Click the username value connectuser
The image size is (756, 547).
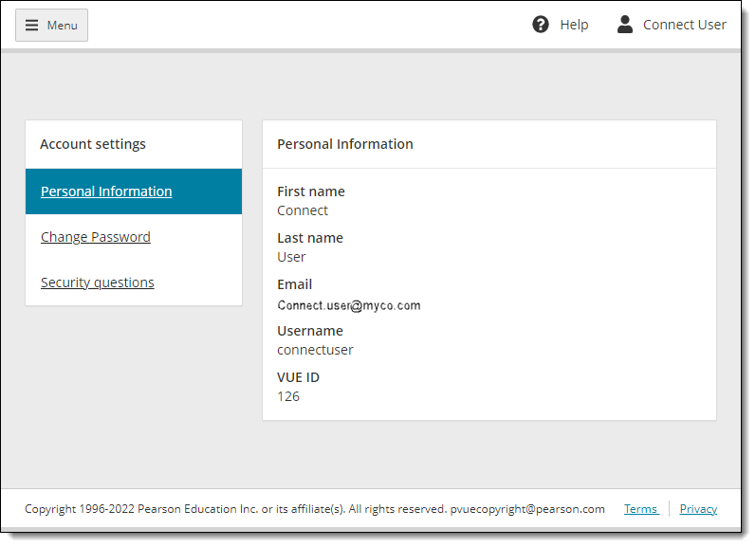(315, 350)
